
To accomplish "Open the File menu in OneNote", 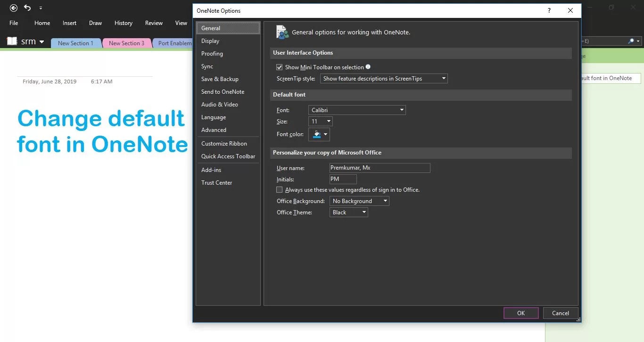I will [14, 23].
